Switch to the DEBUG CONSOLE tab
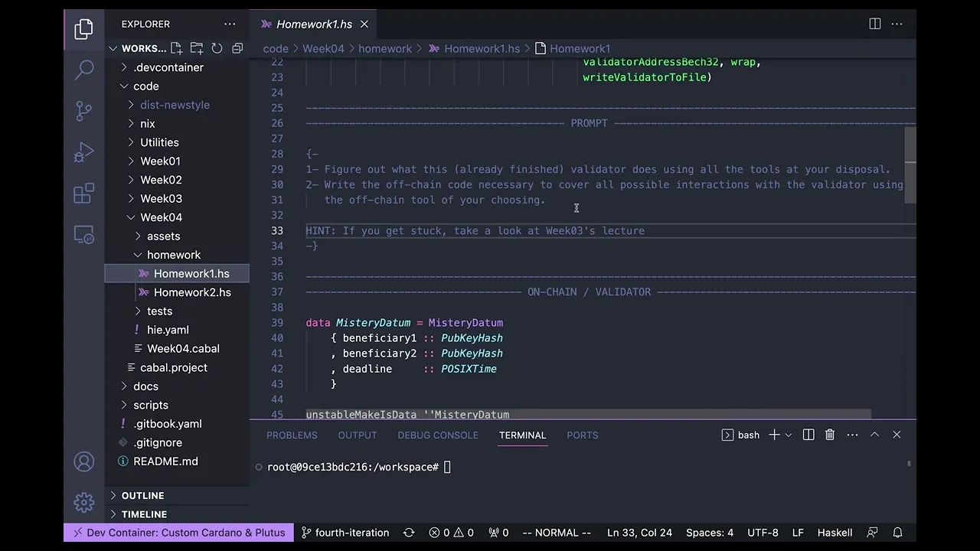Screen dimensions: 980x551 437,435
